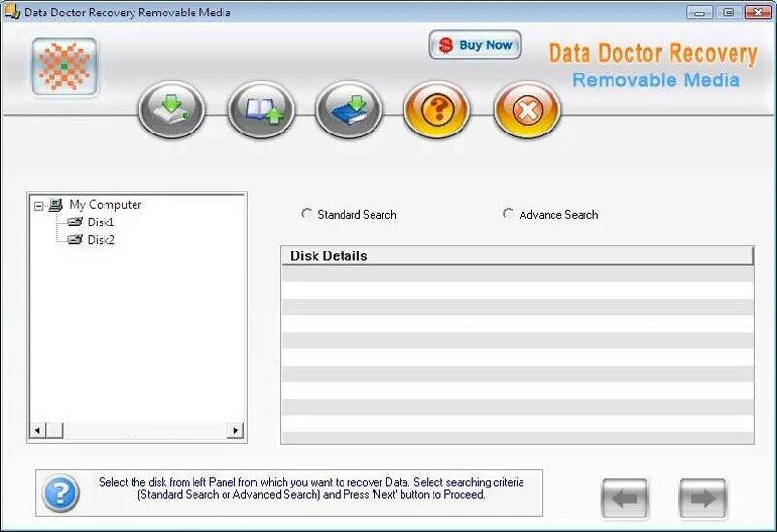Click the open book upload toolbar icon
This screenshot has width=777, height=532.
point(261,109)
